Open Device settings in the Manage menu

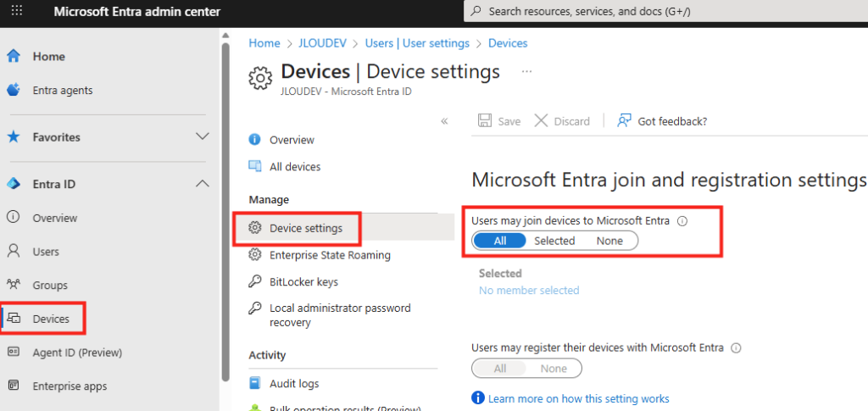pos(305,228)
